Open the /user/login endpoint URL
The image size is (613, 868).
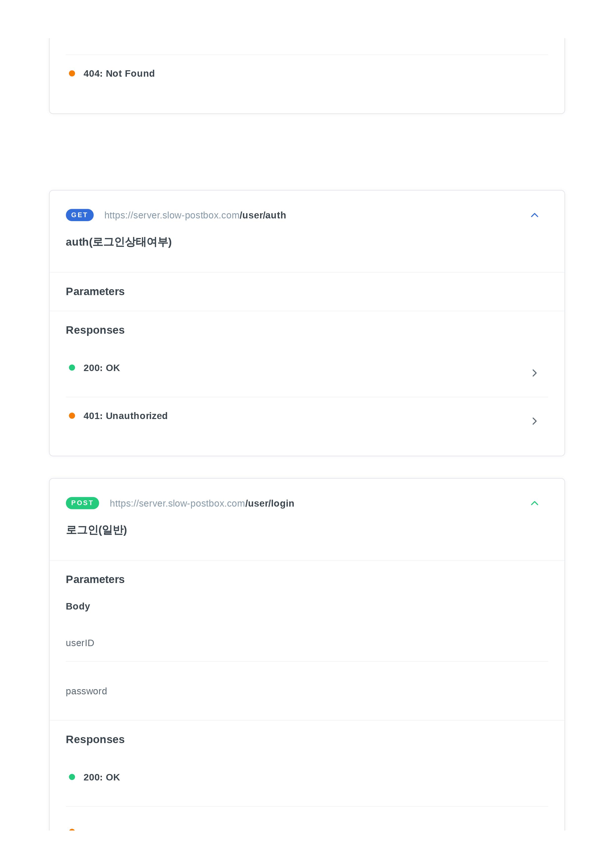coord(202,504)
